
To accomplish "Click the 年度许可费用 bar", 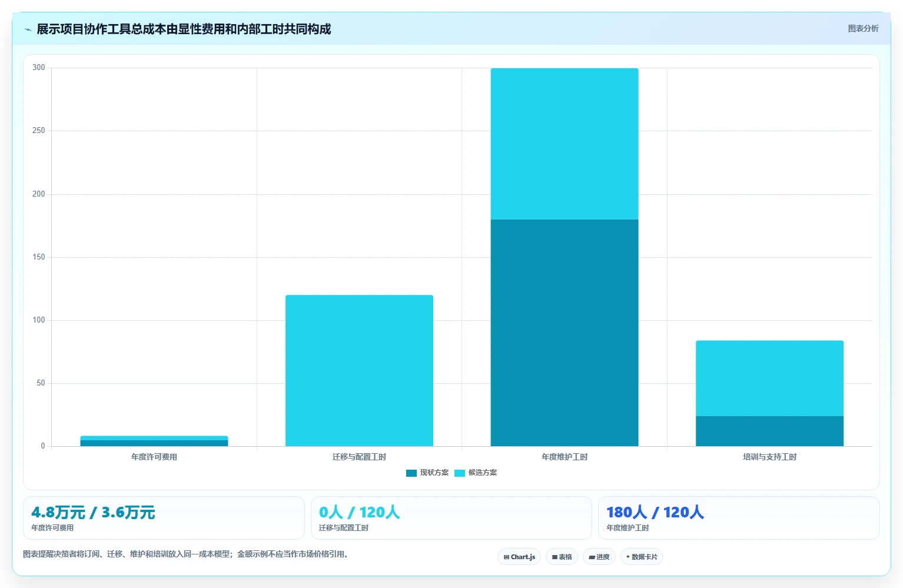I will click(154, 441).
